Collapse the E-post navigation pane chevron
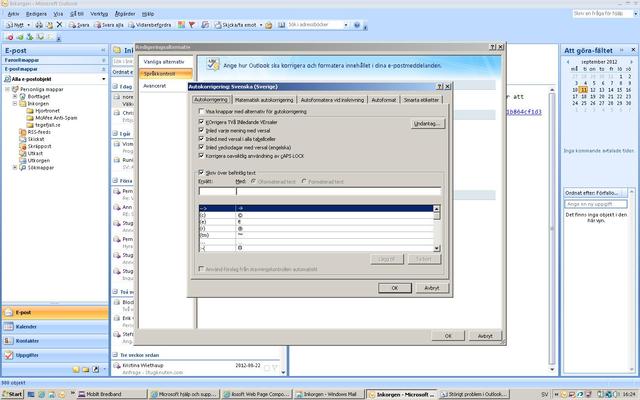640x400 pixels. tap(103, 50)
